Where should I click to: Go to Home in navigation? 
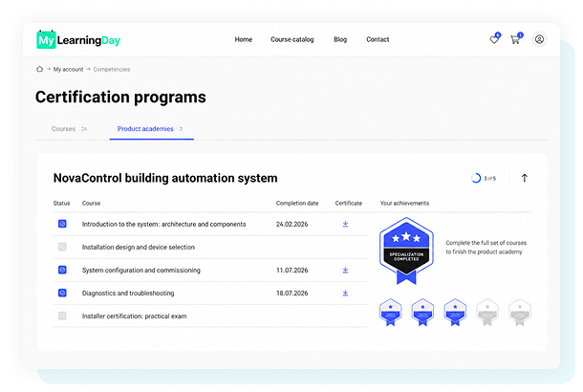point(244,39)
